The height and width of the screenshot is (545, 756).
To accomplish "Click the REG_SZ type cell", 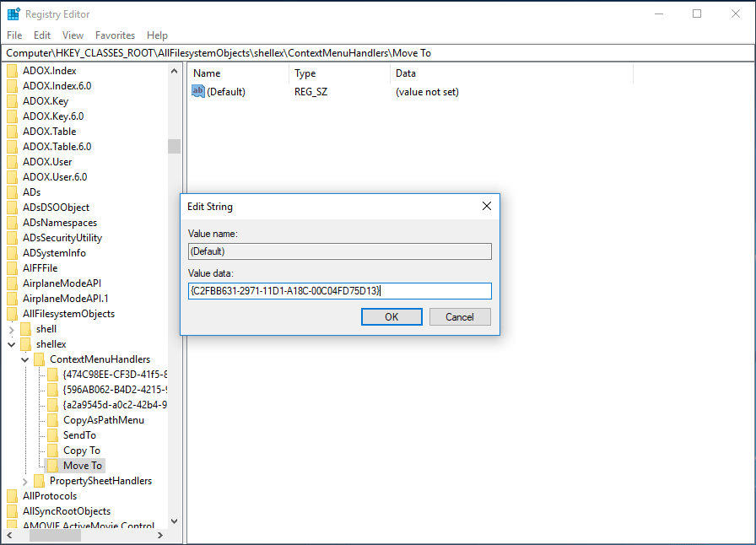I will [x=310, y=92].
